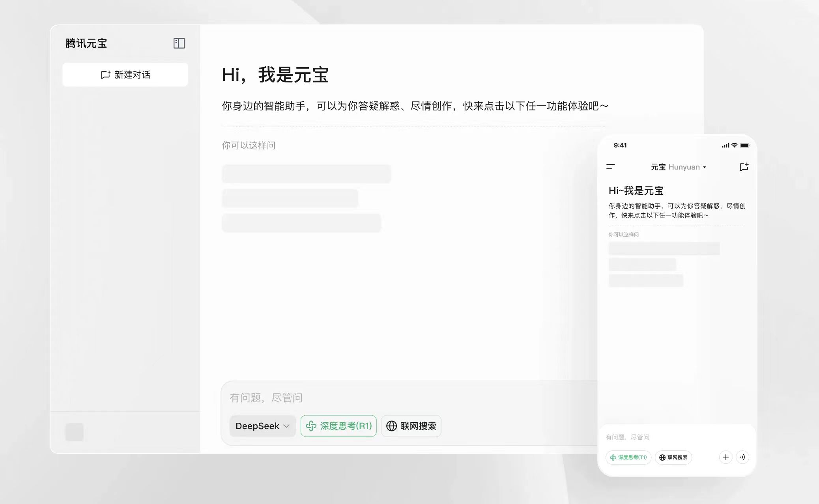Select the third suggested question placeholder on desktop

click(301, 223)
